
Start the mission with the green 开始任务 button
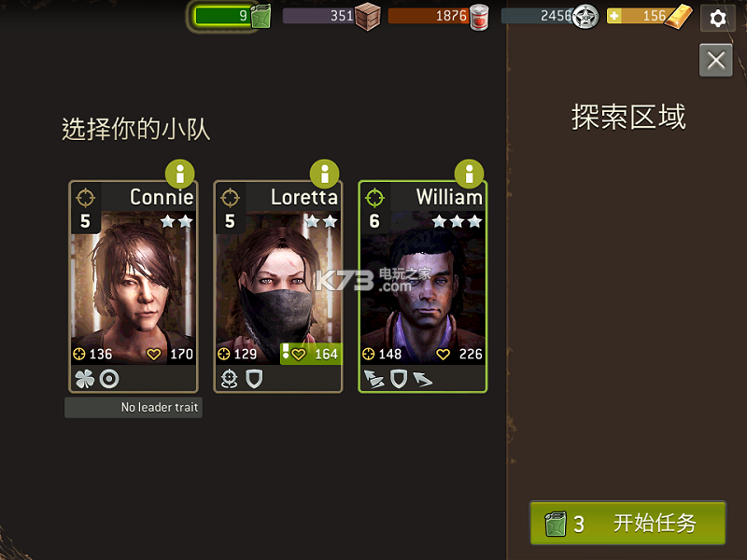pyautogui.click(x=627, y=524)
